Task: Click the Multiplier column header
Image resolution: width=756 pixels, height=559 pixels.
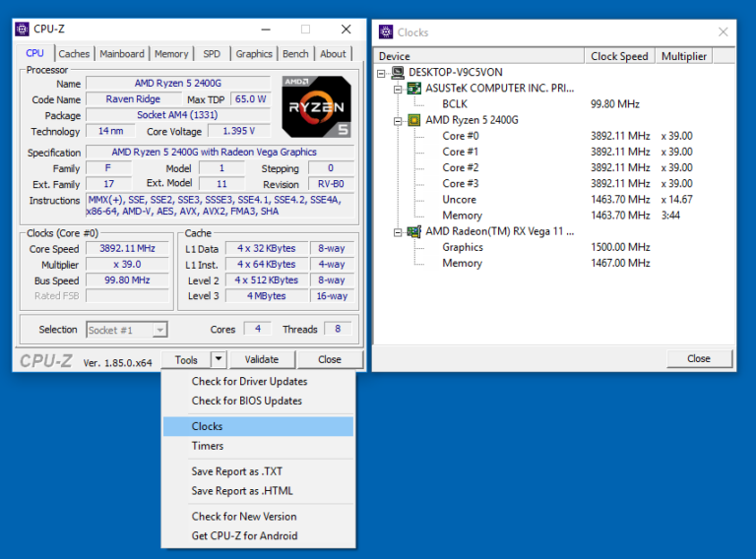Action: (684, 56)
